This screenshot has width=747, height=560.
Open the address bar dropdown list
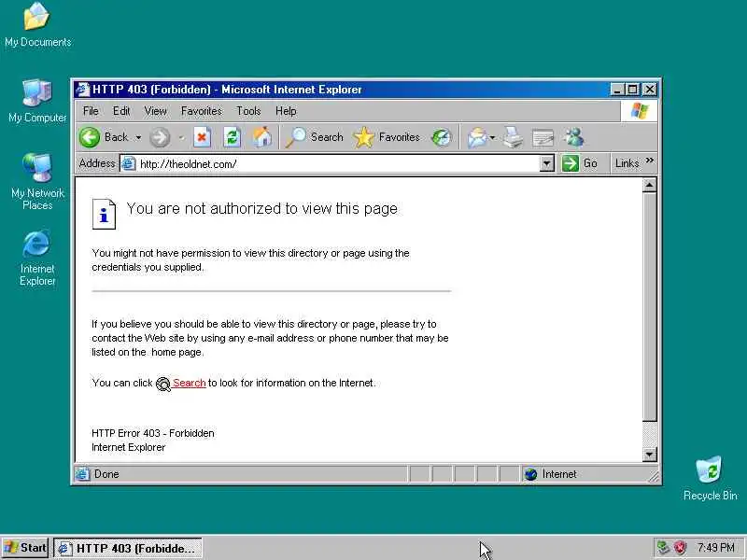coord(547,164)
